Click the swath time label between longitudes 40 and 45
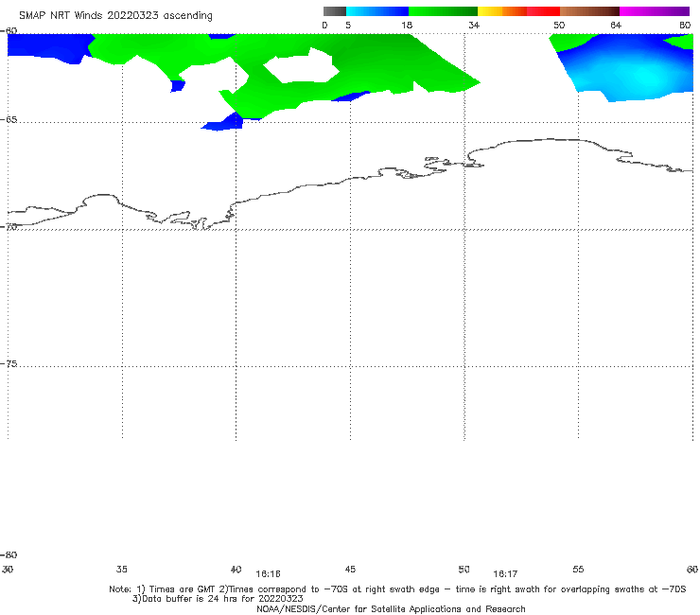Image resolution: width=700 pixels, height=615 pixels. coord(269,574)
